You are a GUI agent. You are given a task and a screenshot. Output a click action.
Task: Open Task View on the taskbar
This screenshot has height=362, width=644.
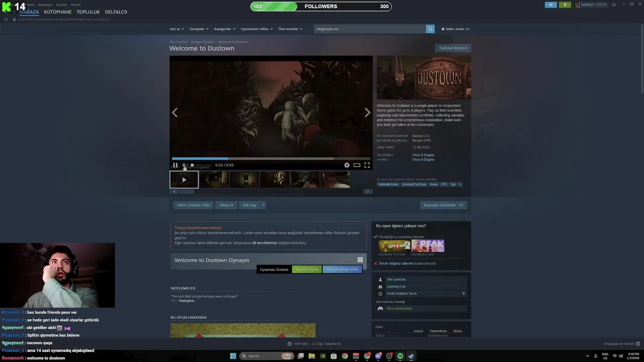pyautogui.click(x=300, y=356)
